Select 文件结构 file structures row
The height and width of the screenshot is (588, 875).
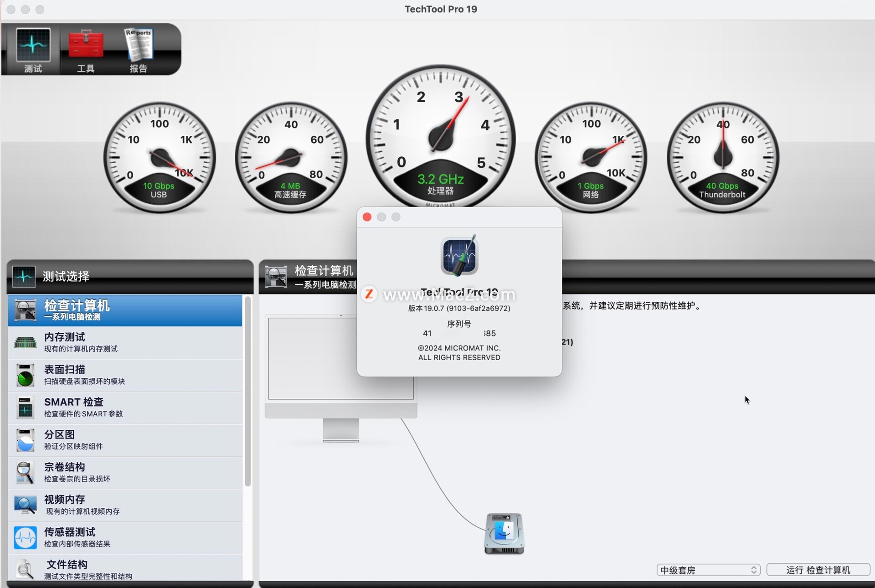click(x=125, y=568)
